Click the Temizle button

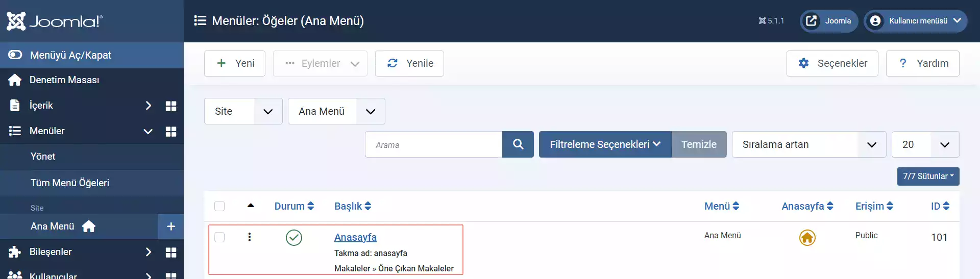699,144
